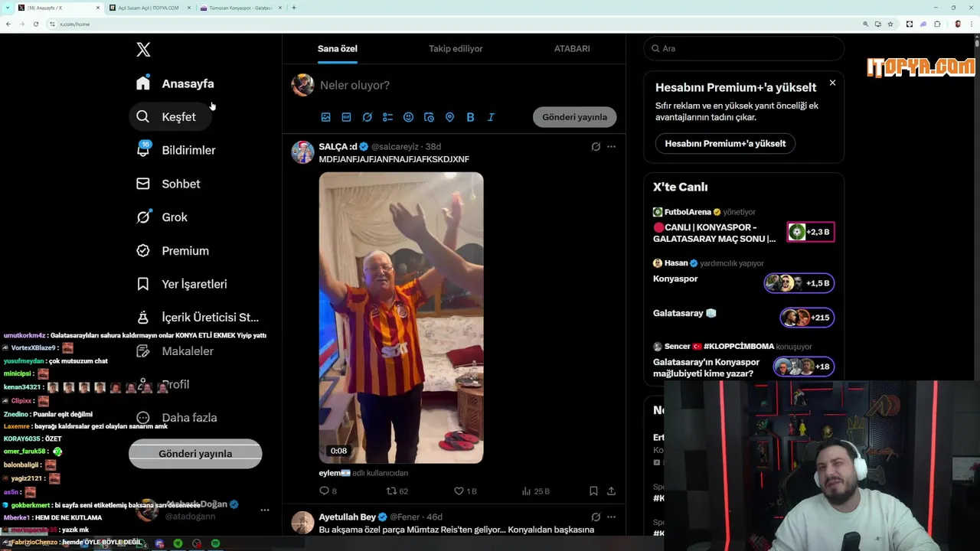Open @salcareyiz profile handle
Image resolution: width=980 pixels, height=551 pixels.
click(x=395, y=146)
